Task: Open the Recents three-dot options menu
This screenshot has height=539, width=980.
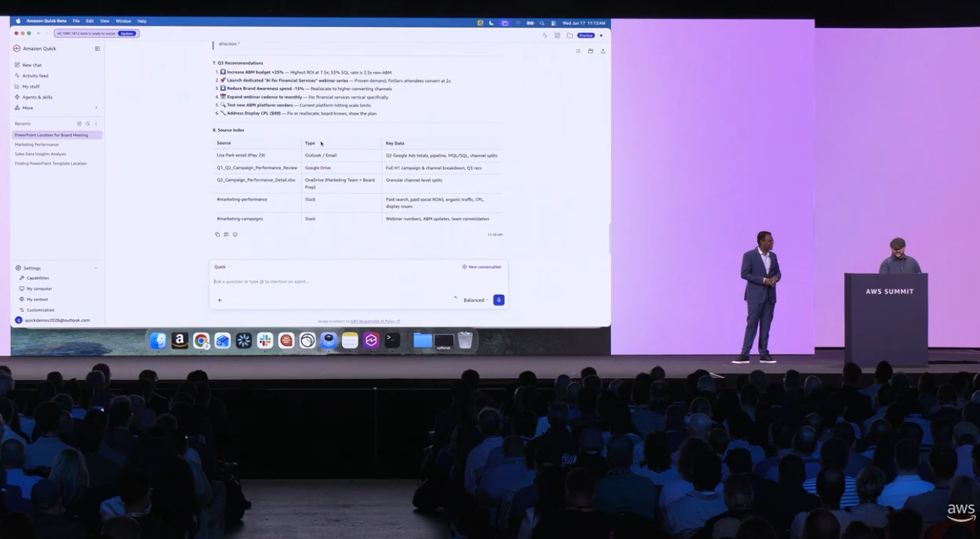Action: pos(96,124)
